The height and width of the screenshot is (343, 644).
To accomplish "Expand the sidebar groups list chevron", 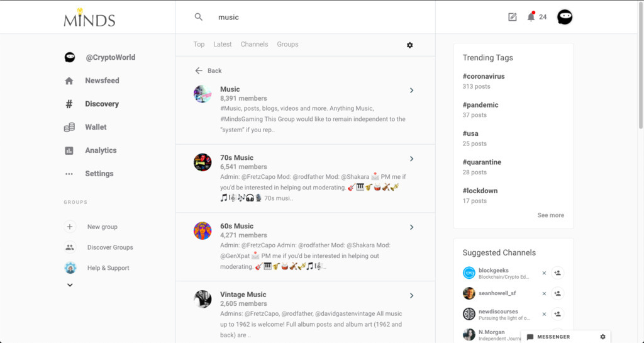I will tap(70, 285).
